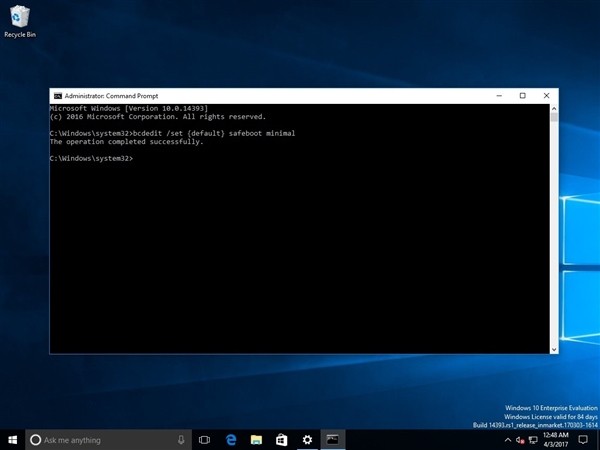Click scroll up arrow in Command Prompt
This screenshot has height=450, width=600.
pos(554,107)
